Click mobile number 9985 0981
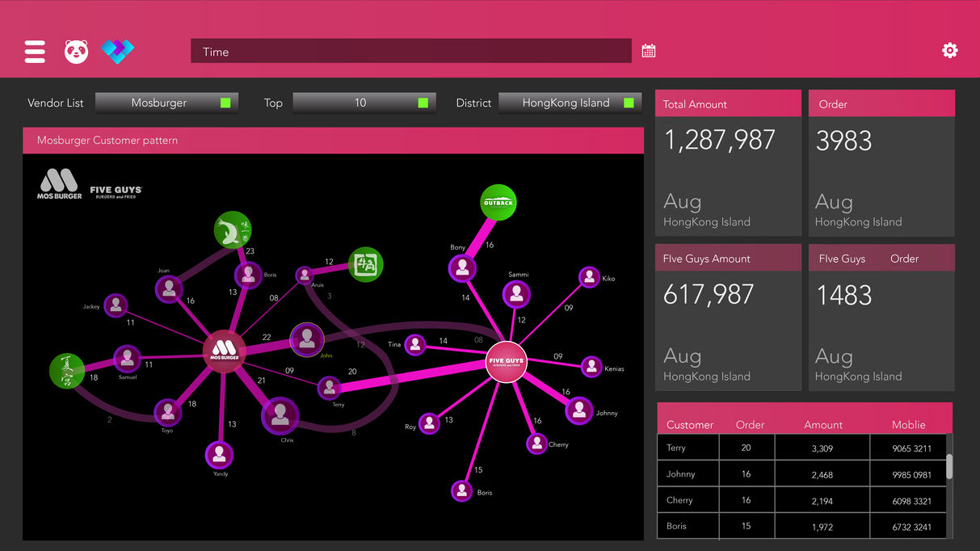Screen dimensions: 980x551 [911, 474]
